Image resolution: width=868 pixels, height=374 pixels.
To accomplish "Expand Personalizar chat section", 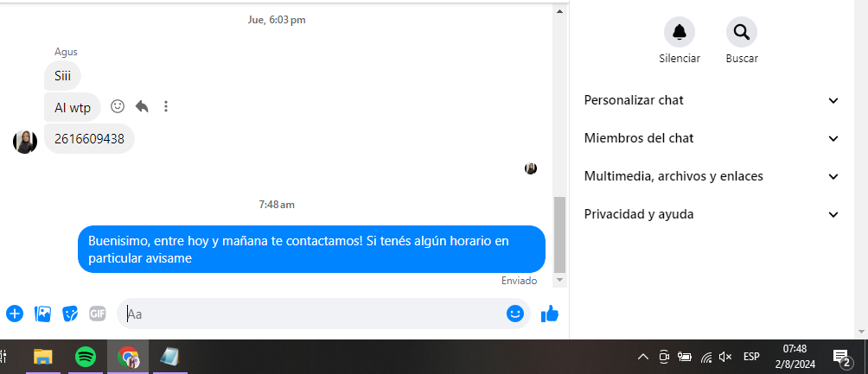I will coord(712,100).
